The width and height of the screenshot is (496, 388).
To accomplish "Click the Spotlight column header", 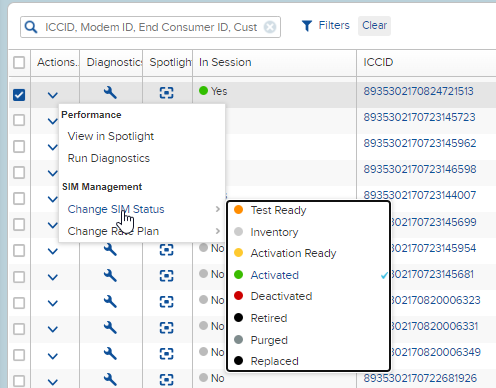I will coord(170,62).
